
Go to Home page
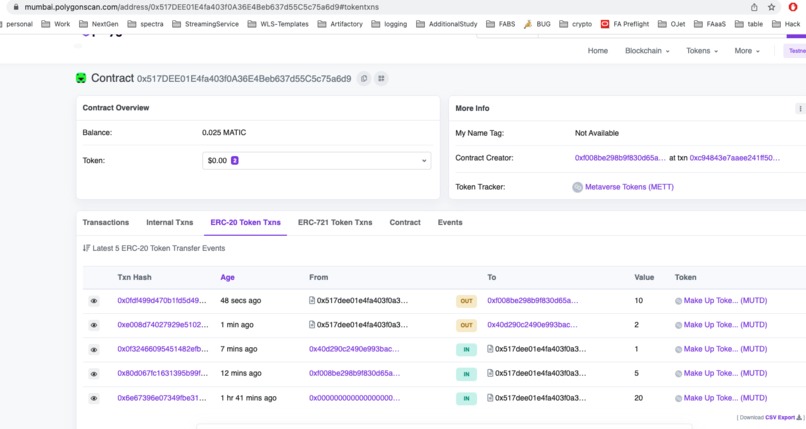click(x=598, y=51)
